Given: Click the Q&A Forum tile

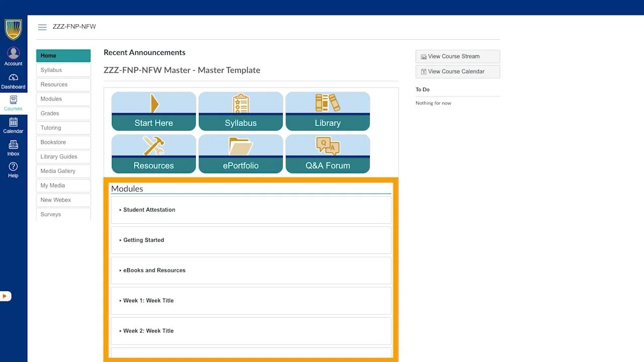Looking at the screenshot, I should pos(328,154).
